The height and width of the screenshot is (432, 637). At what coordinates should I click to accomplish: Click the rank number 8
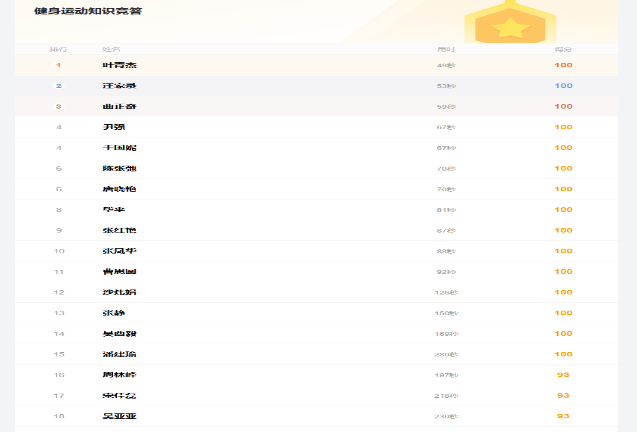[x=58, y=210]
